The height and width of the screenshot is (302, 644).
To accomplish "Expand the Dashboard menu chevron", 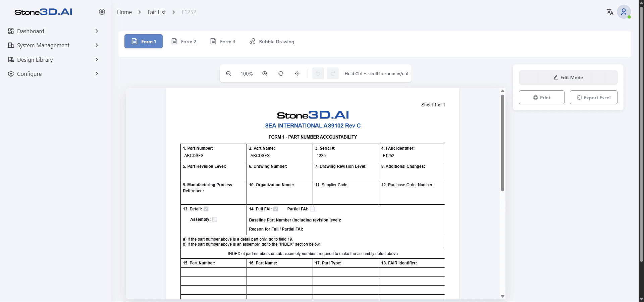I will [x=97, y=31].
